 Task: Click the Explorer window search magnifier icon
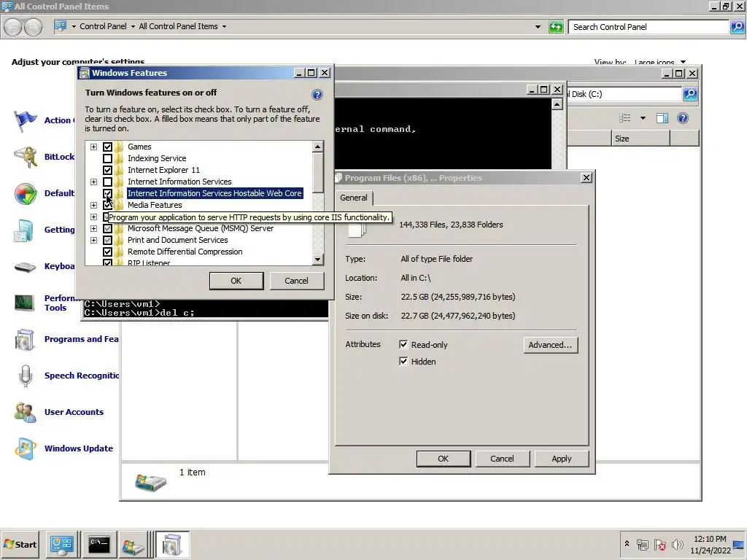tap(690, 94)
